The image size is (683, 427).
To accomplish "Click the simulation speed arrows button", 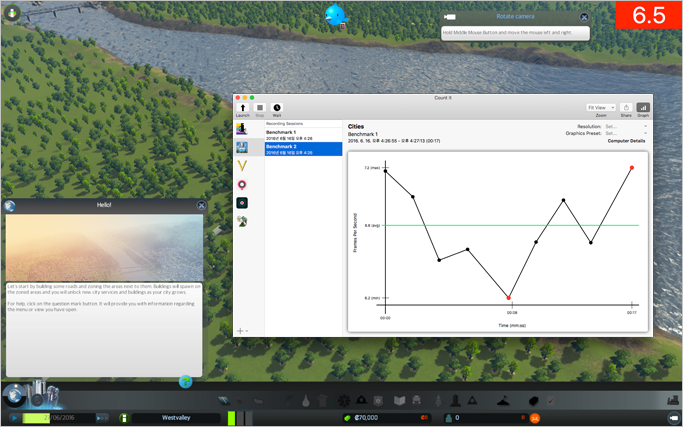I will [x=102, y=418].
